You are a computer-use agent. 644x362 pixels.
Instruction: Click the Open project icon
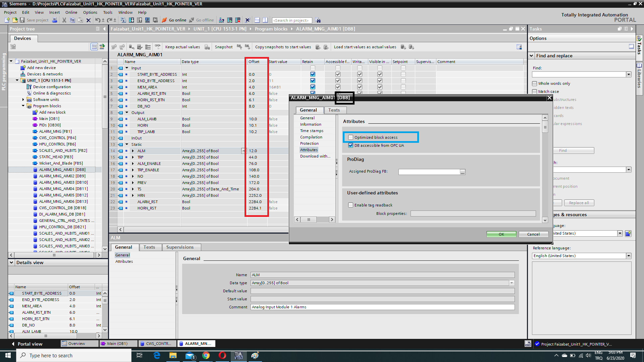point(15,20)
